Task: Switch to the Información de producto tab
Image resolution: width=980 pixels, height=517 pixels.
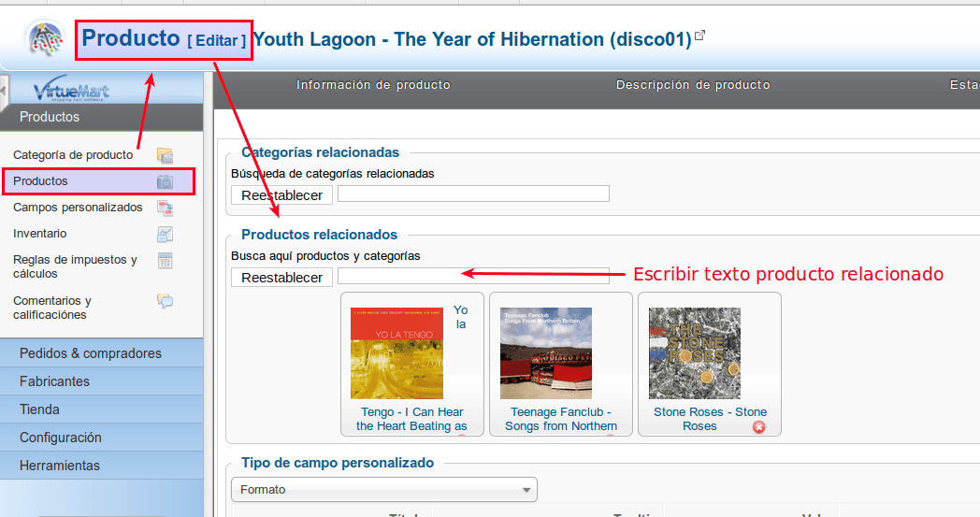Action: (373, 85)
